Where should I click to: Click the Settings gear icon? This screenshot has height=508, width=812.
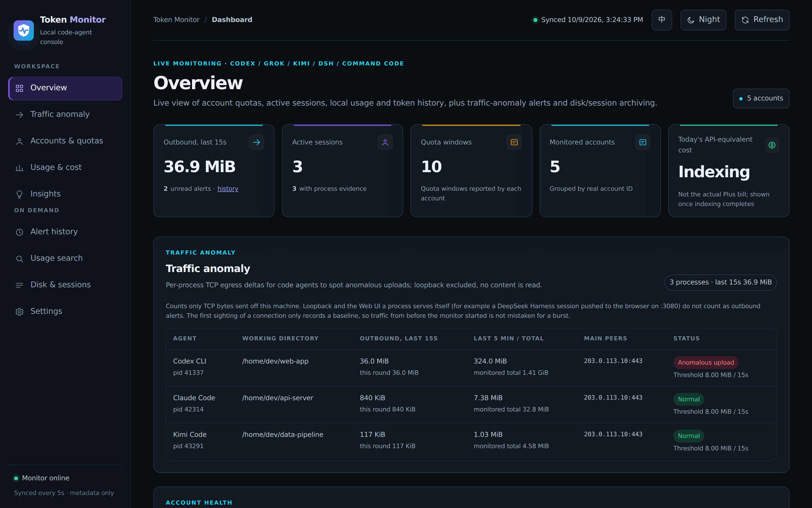pyautogui.click(x=19, y=312)
